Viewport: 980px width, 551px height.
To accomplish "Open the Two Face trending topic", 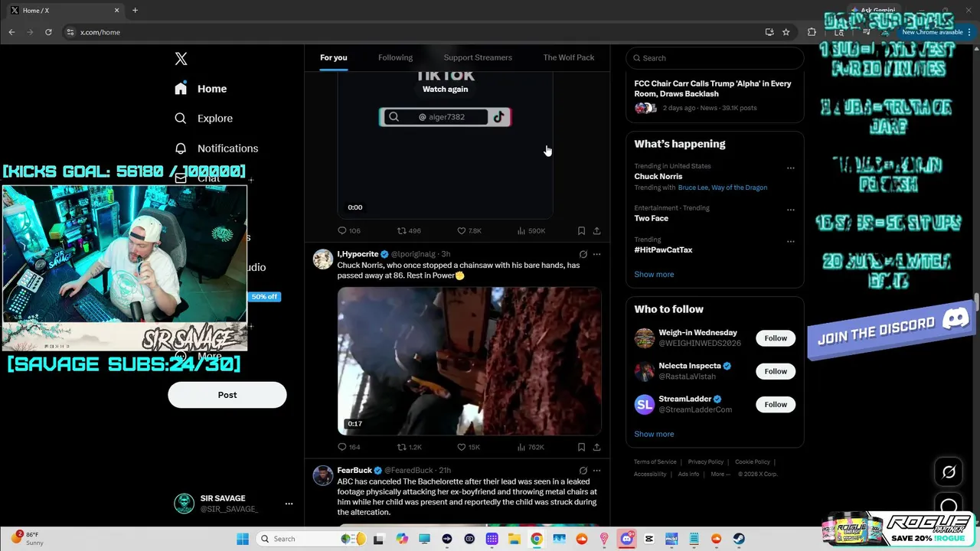I will point(651,218).
